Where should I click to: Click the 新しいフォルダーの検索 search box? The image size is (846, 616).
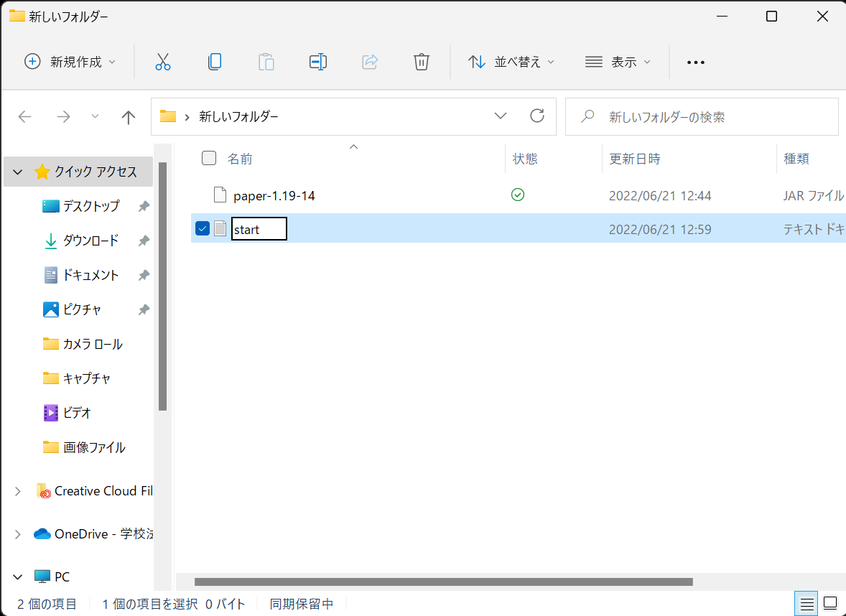pyautogui.click(x=711, y=117)
